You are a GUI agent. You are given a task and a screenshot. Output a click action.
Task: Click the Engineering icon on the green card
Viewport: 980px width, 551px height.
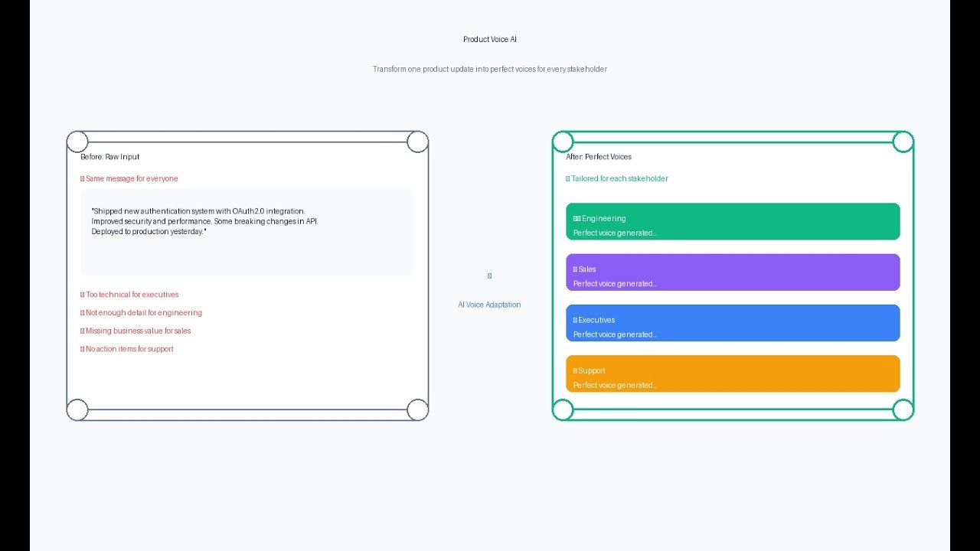coord(577,218)
